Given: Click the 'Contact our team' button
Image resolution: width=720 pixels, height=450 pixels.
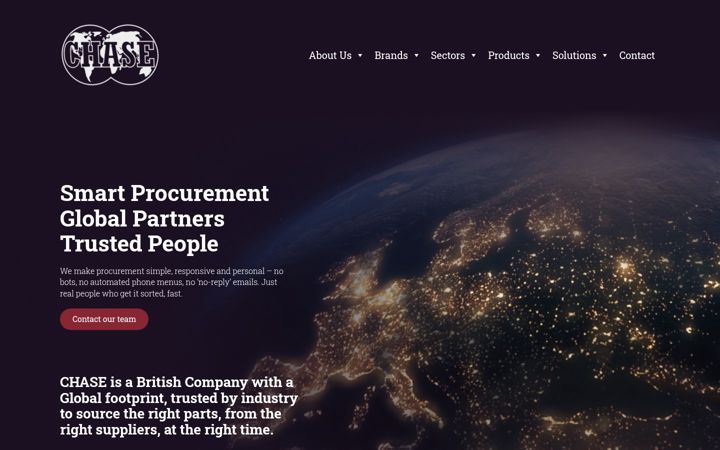Looking at the screenshot, I should pyautogui.click(x=104, y=319).
